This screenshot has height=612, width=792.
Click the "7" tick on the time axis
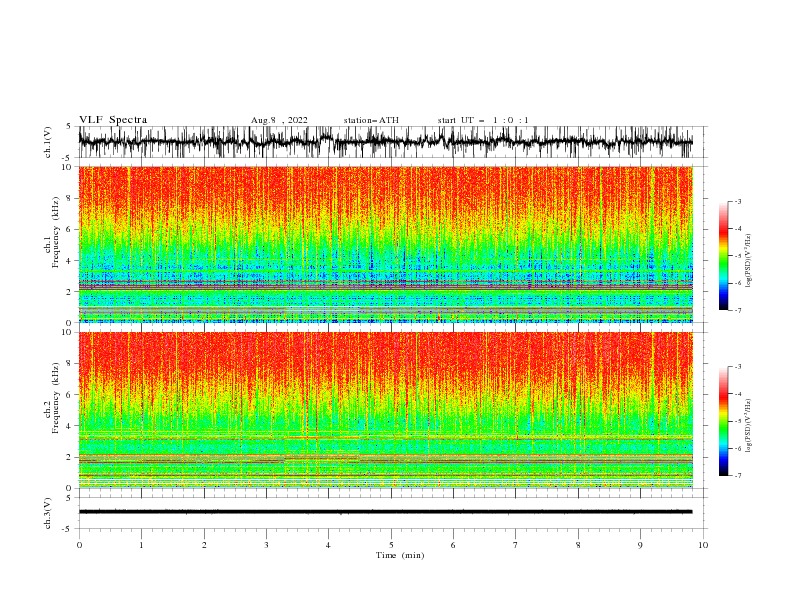pos(516,545)
